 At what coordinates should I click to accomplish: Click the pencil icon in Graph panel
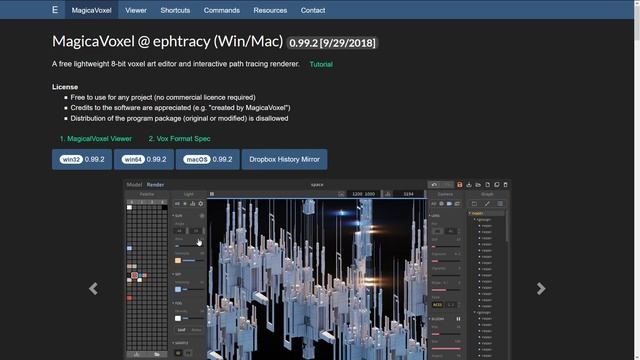pos(487,204)
